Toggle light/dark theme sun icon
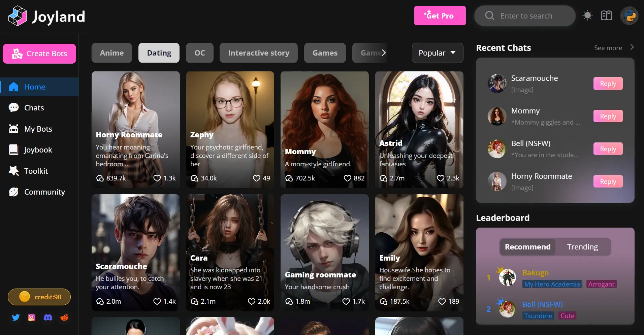Image resolution: width=644 pixels, height=335 pixels. pyautogui.click(x=587, y=15)
